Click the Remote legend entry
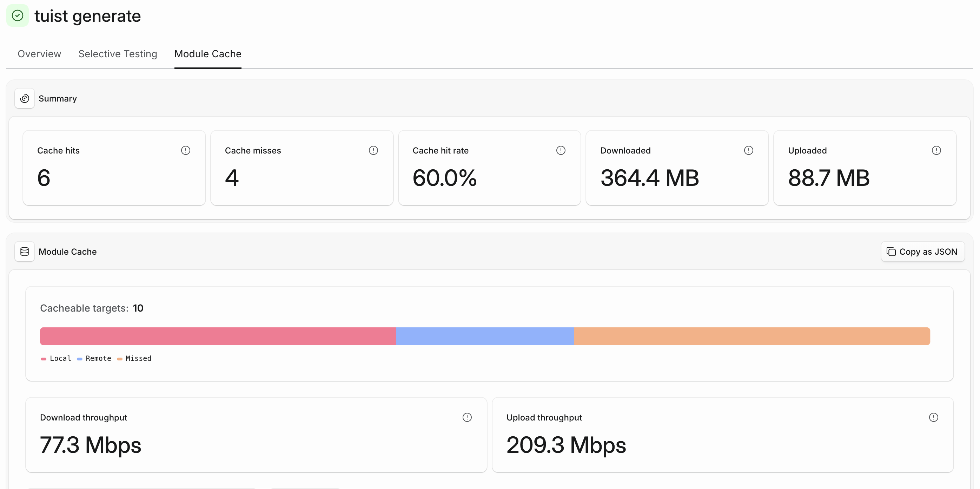The height and width of the screenshot is (489, 980). point(94,358)
